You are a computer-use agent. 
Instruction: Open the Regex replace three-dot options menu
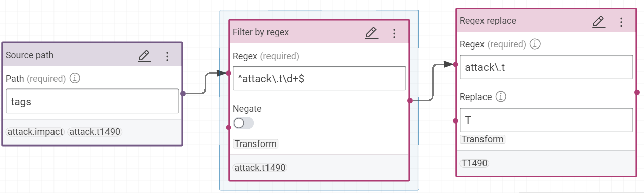click(x=621, y=22)
